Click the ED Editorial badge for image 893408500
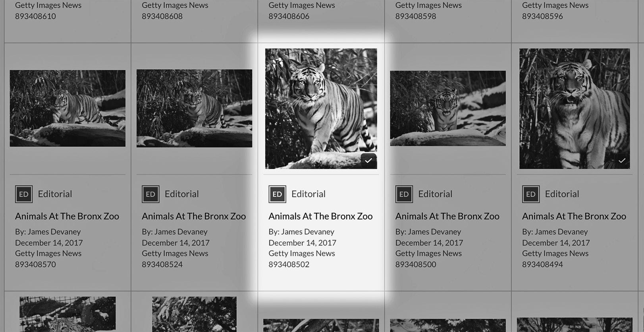644x332 pixels. click(404, 194)
